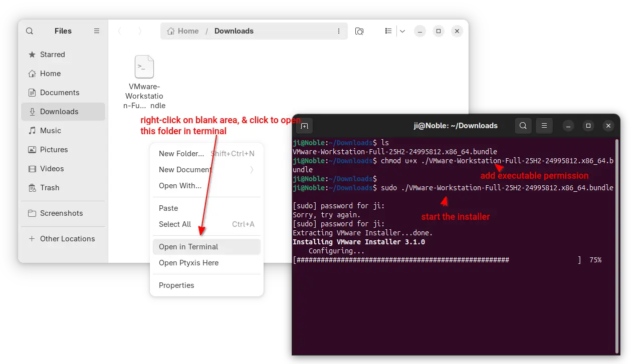Open the Files hamburger menu
Image resolution: width=644 pixels, height=364 pixels.
pos(97,31)
